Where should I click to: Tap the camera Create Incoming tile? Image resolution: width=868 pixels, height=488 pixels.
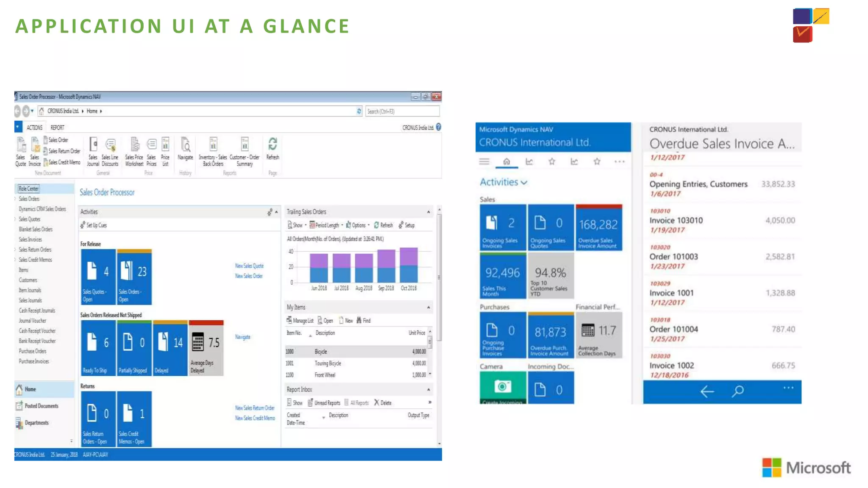[503, 387]
